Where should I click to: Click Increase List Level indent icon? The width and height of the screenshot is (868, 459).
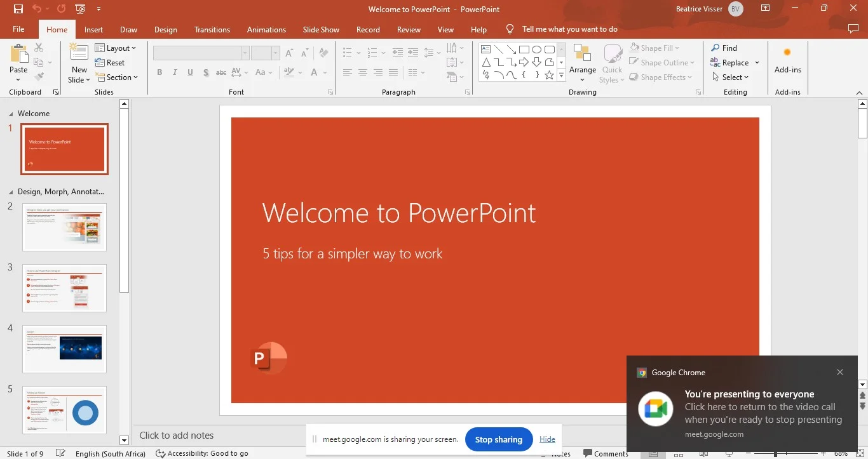click(413, 53)
